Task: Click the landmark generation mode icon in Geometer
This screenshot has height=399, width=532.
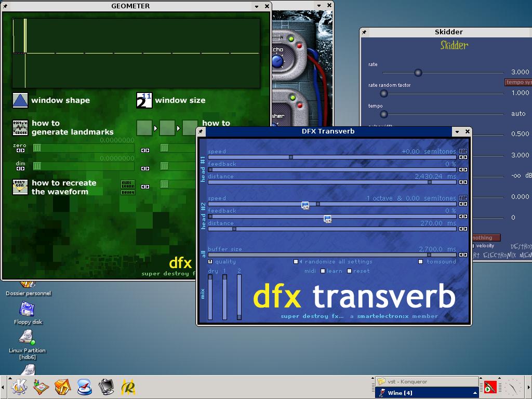Action: 20,128
